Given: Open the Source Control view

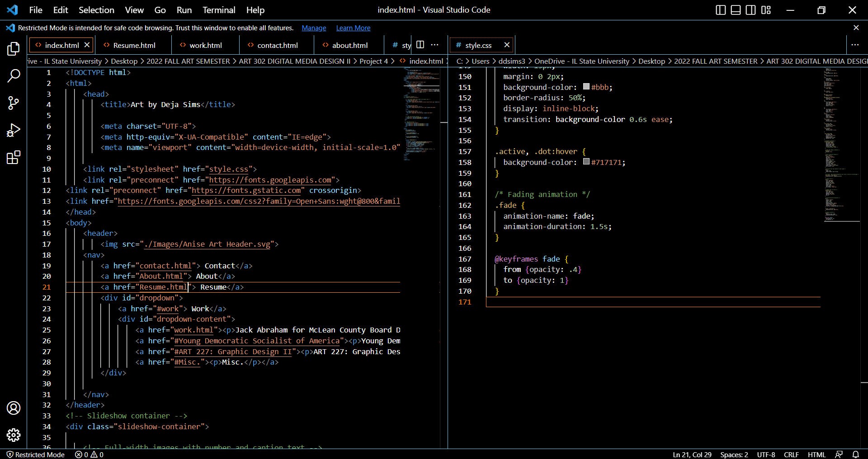Looking at the screenshot, I should (14, 103).
